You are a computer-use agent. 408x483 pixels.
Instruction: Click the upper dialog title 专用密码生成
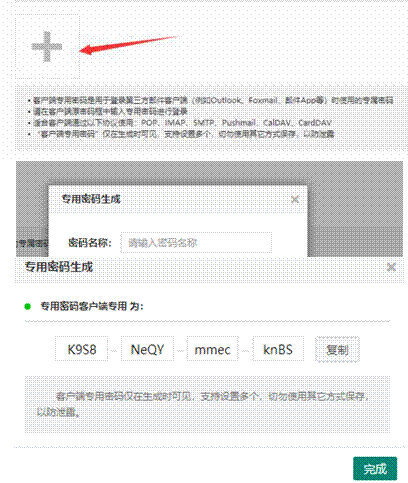pos(91,199)
